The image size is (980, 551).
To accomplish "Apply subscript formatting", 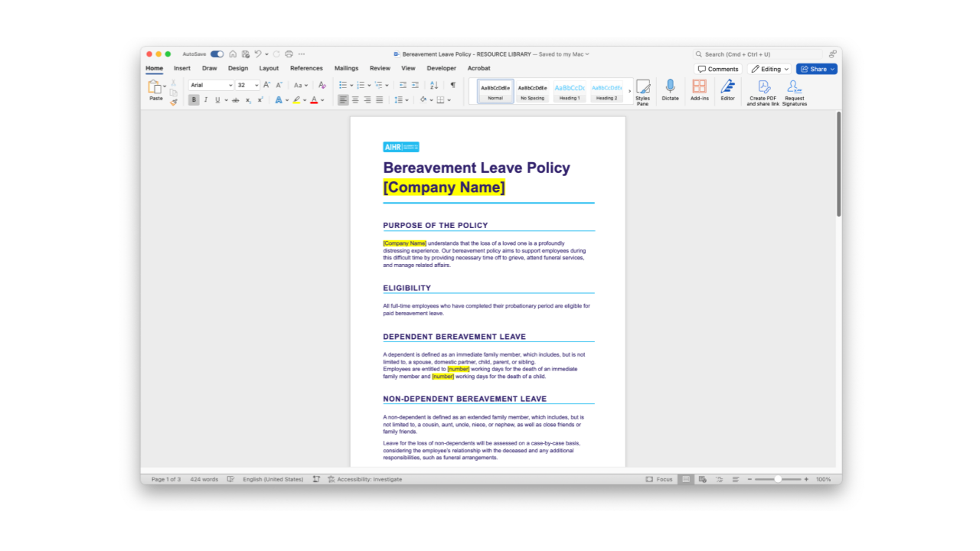I will [x=248, y=100].
